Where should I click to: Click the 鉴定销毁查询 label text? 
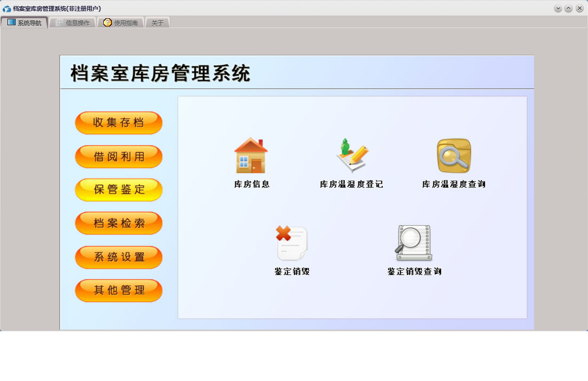tap(414, 271)
